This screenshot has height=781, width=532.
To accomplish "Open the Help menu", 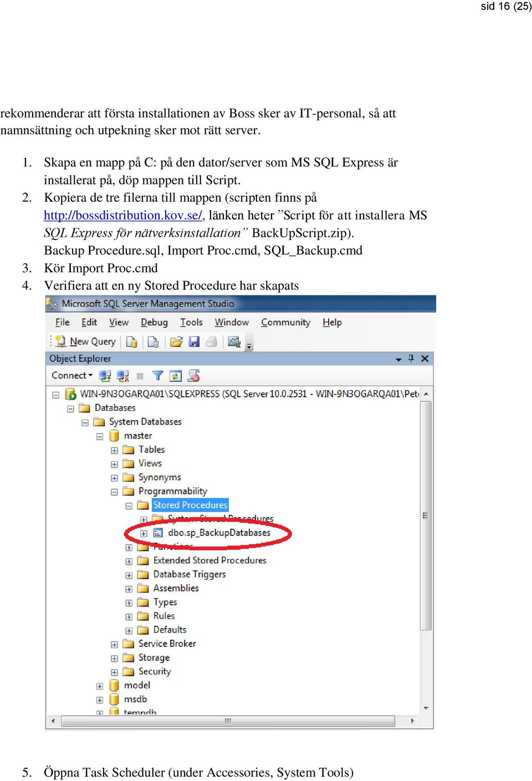I will coord(332,322).
